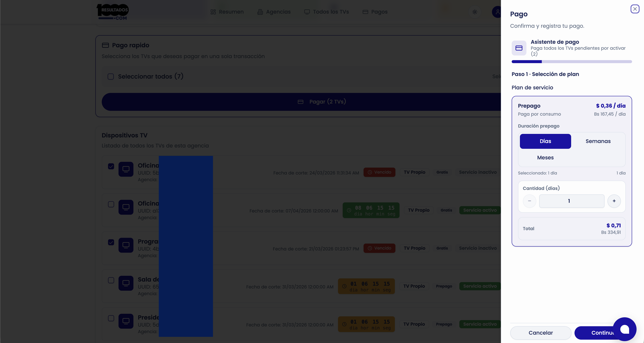This screenshot has height=343, width=644.
Task: Click the TV icon of Sala device
Action: click(126, 283)
